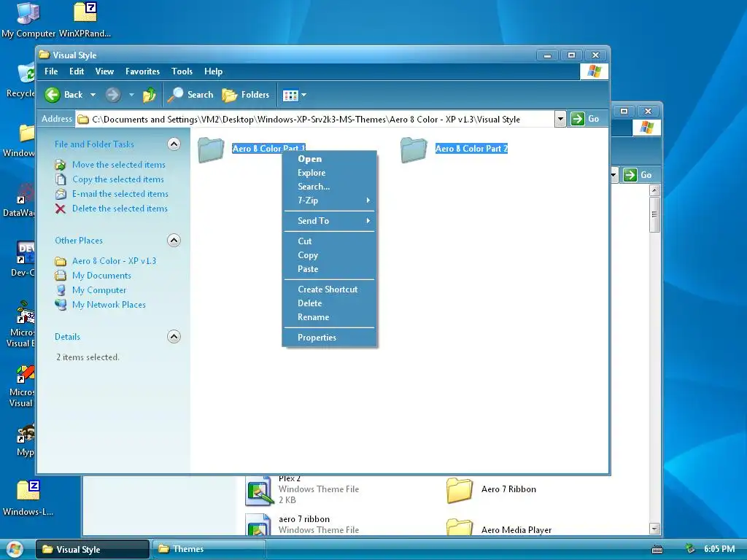Click the Search magnifier toolbar button
The image size is (747, 560).
(190, 95)
